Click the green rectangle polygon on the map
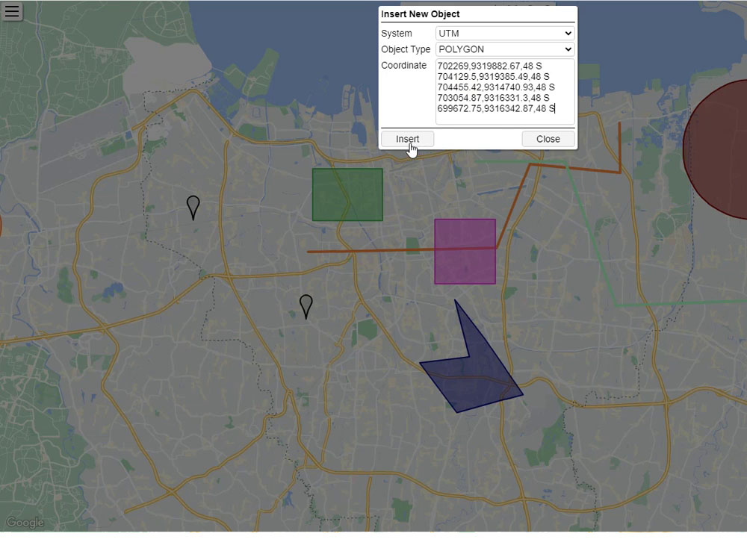 [347, 194]
